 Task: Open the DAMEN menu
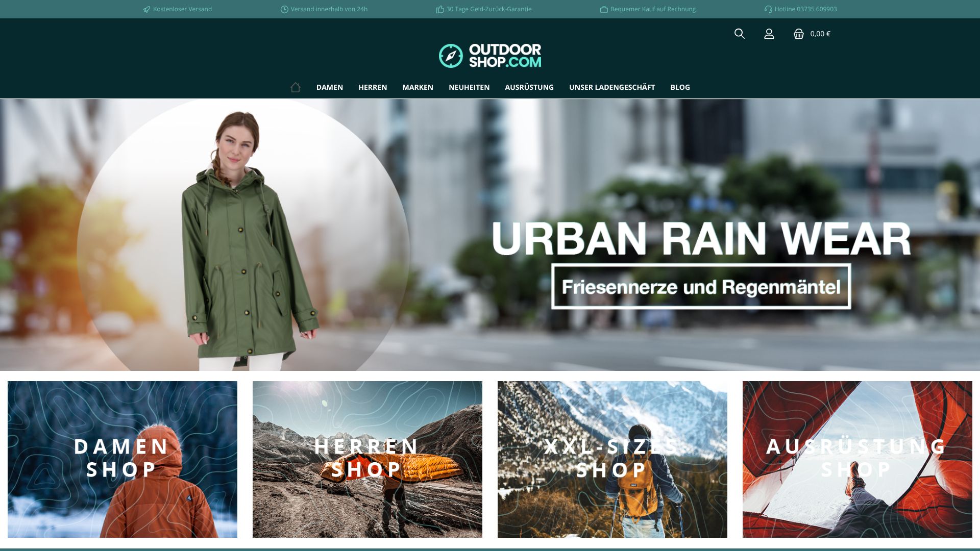[329, 87]
